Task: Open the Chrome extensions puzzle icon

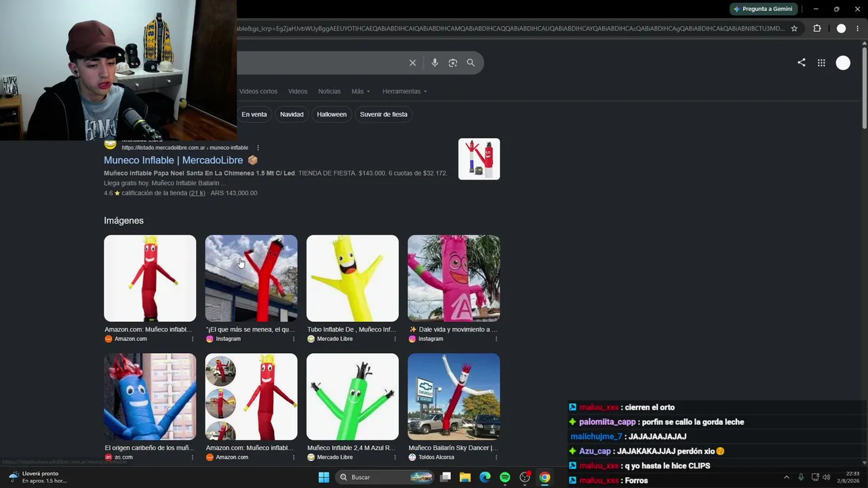Action: click(817, 28)
